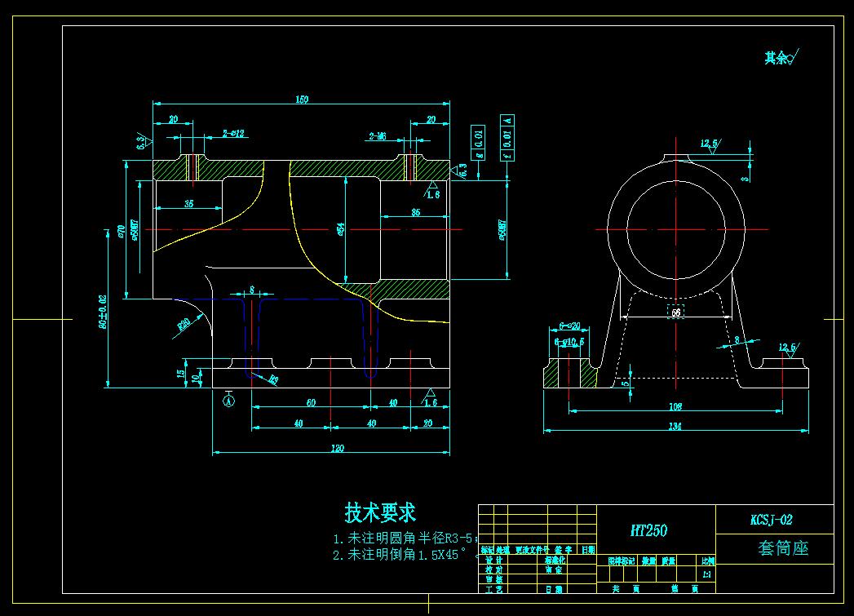
Task: Select note 1 about fillet radius R3-5
Action: (405, 538)
